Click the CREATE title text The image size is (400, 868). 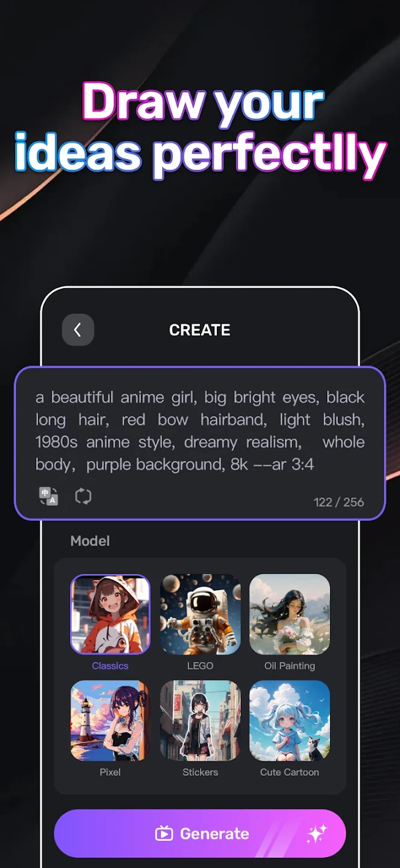(x=200, y=330)
